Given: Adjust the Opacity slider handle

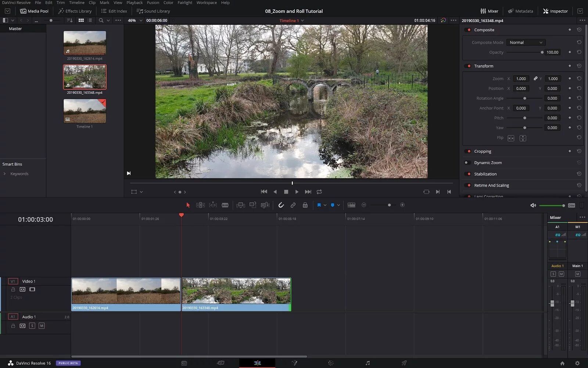Looking at the screenshot, I should [x=542, y=52].
